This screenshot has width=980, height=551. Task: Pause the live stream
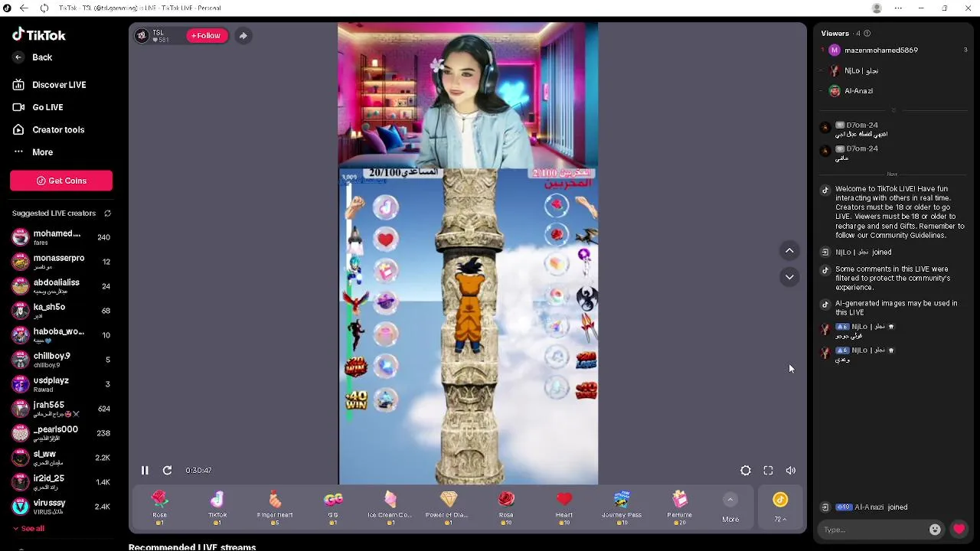tap(145, 471)
